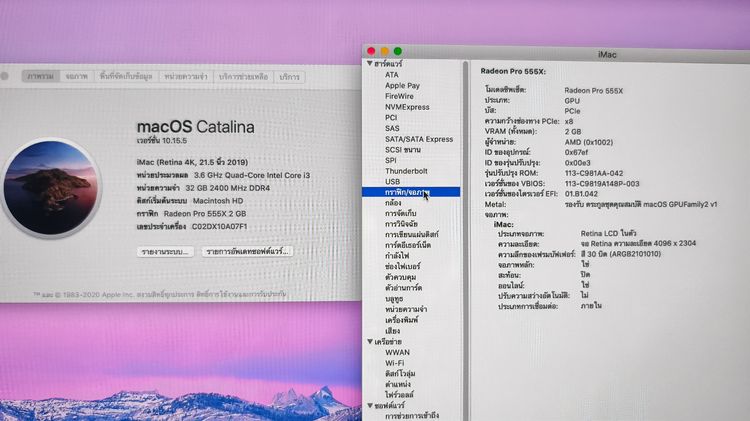Select ตัวควบคุม in the sidebar
The width and height of the screenshot is (750, 421).
pos(400,277)
